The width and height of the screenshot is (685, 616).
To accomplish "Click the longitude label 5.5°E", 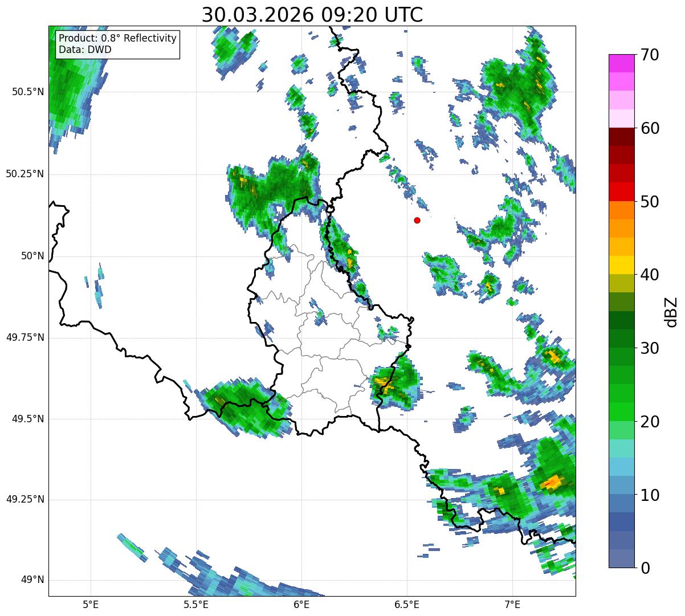I will [x=196, y=604].
